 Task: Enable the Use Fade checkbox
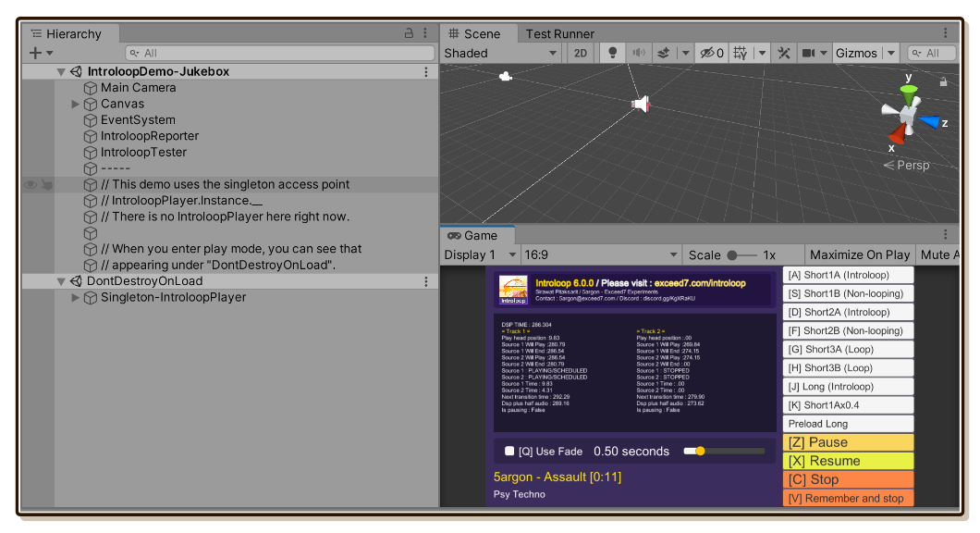(x=509, y=451)
